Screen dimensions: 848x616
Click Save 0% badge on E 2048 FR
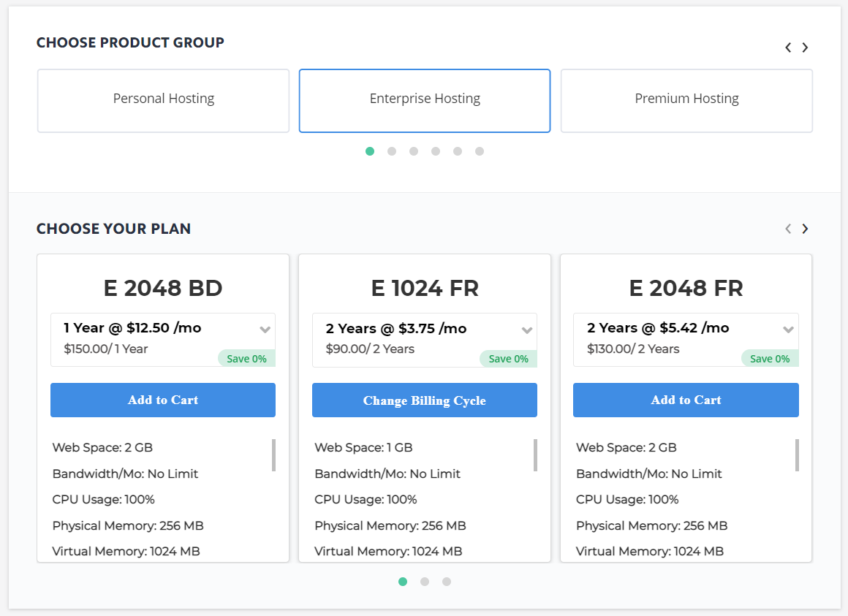pyautogui.click(x=769, y=359)
